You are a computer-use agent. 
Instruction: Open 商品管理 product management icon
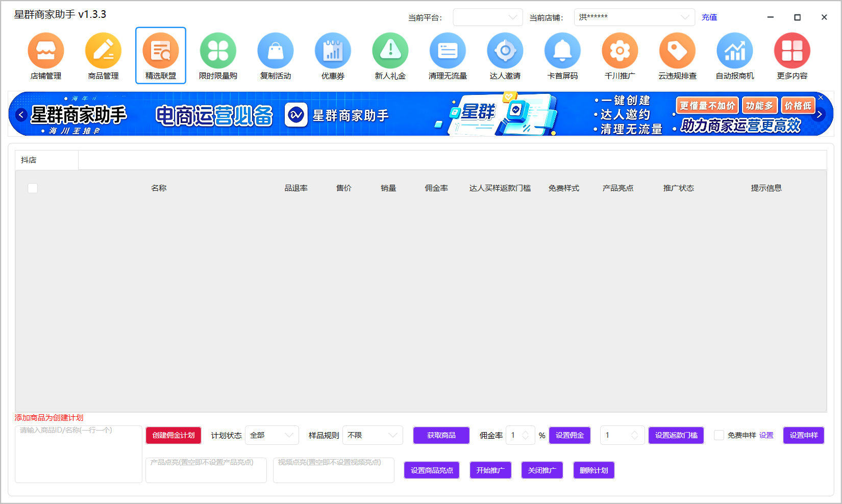click(103, 51)
